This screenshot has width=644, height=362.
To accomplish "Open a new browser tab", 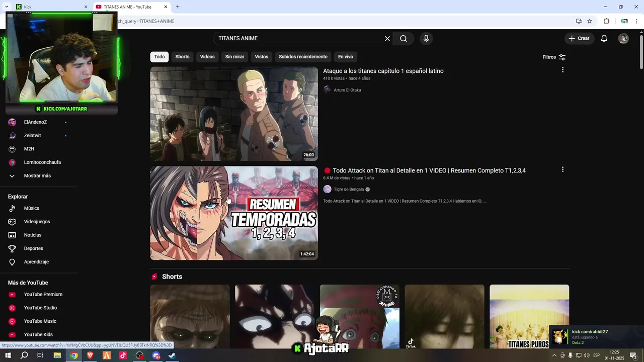I will pyautogui.click(x=178, y=7).
